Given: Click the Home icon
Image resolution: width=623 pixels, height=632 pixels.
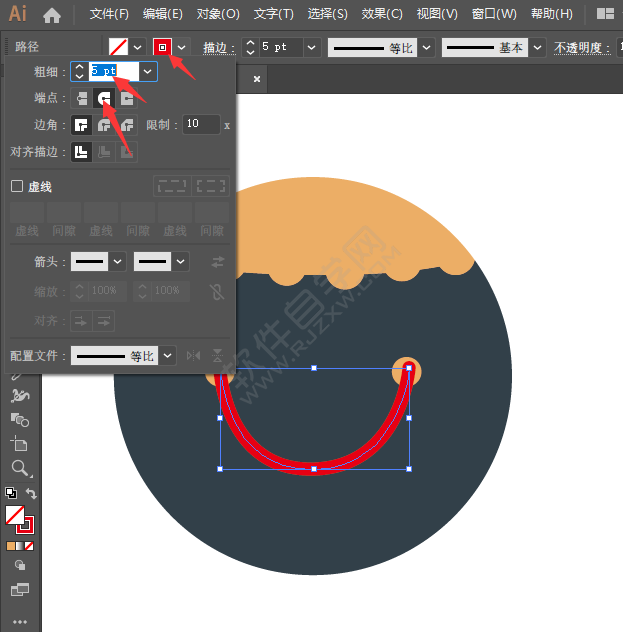Looking at the screenshot, I should (x=52, y=15).
